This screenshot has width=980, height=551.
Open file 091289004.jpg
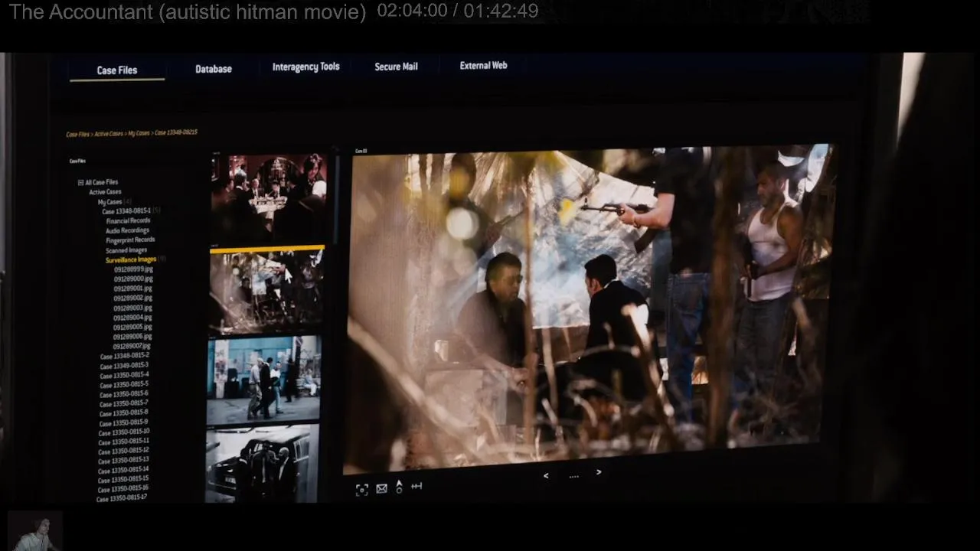(132, 317)
